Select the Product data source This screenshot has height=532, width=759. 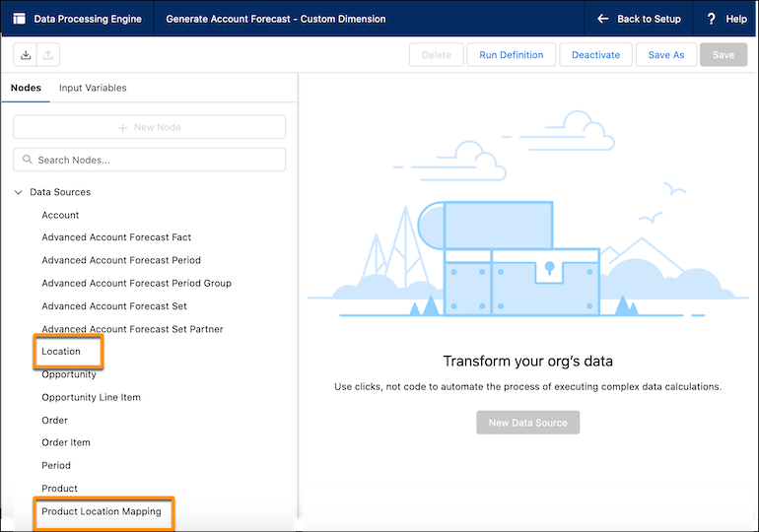[59, 488]
